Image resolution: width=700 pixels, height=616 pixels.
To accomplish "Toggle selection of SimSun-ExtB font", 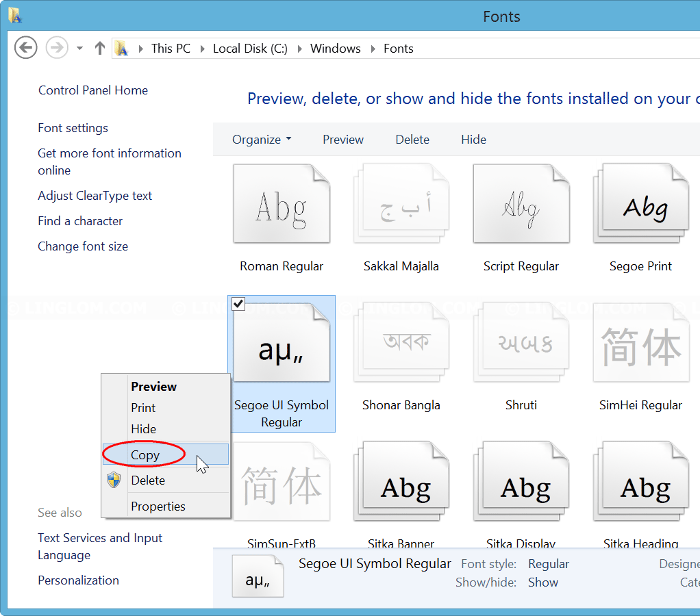I will [x=282, y=480].
